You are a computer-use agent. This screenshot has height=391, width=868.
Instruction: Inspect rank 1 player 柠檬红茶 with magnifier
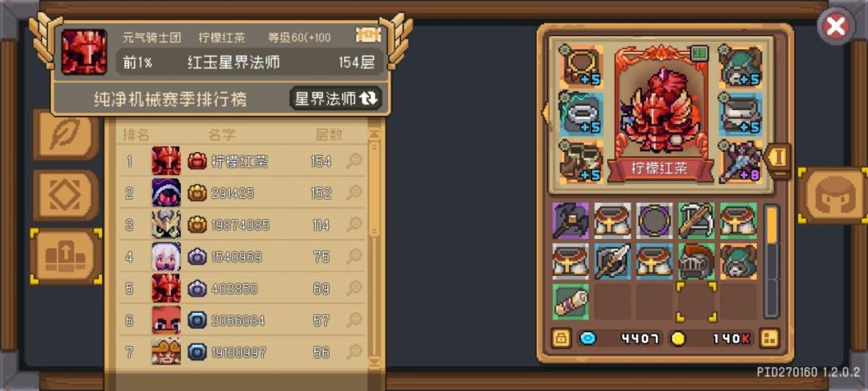click(x=354, y=161)
